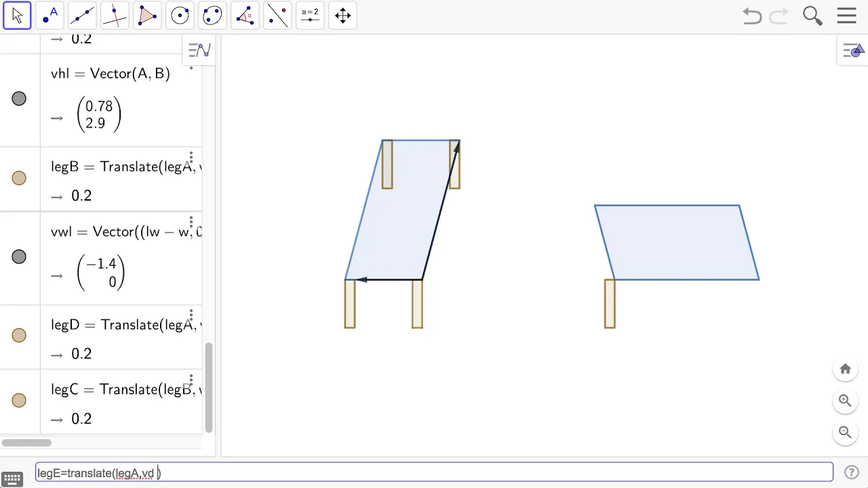Select the vwl = Vector definition text

126,232
